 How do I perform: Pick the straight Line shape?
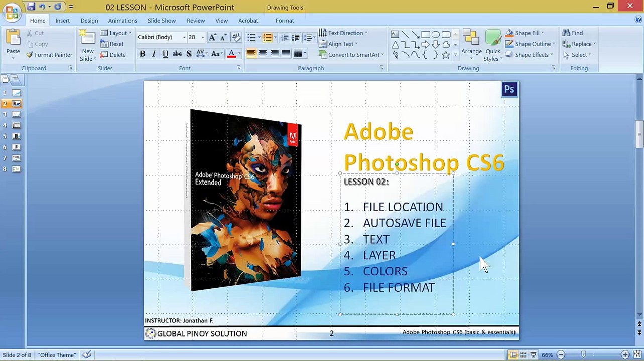coord(405,34)
